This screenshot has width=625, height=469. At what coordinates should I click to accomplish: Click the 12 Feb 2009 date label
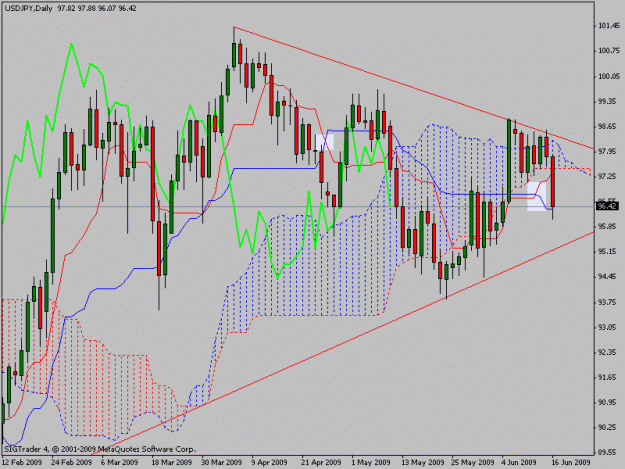(22, 463)
